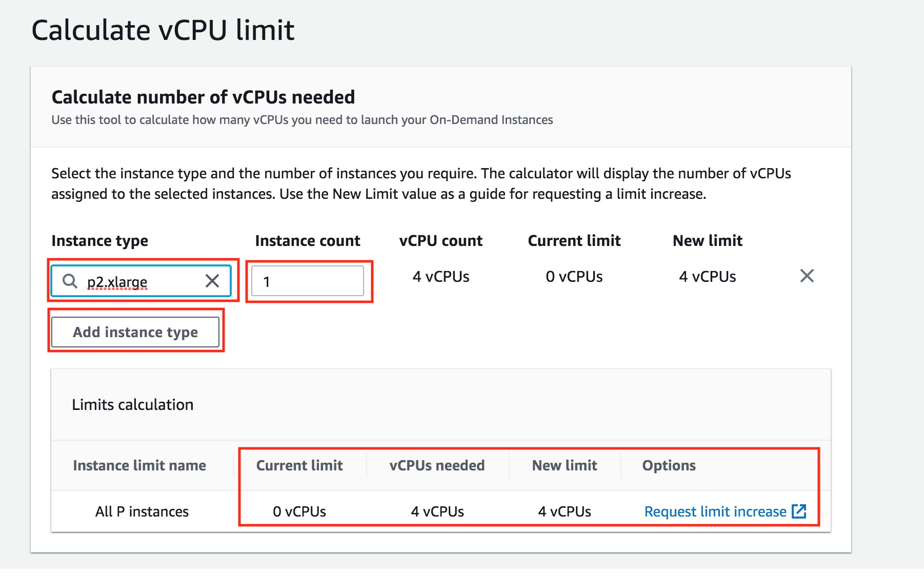Image resolution: width=924 pixels, height=577 pixels.
Task: Click the Calculate number of vCPUs needed heading
Action: [x=203, y=97]
